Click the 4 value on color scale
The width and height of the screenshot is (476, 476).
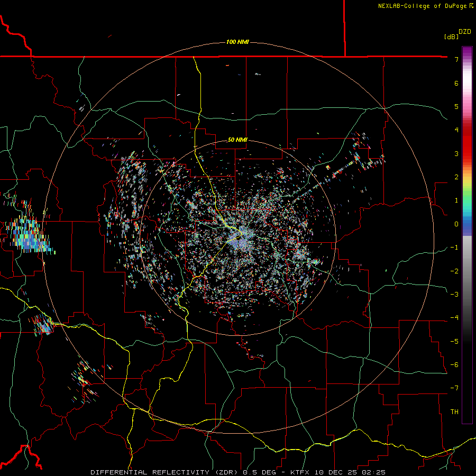pyautogui.click(x=456, y=130)
